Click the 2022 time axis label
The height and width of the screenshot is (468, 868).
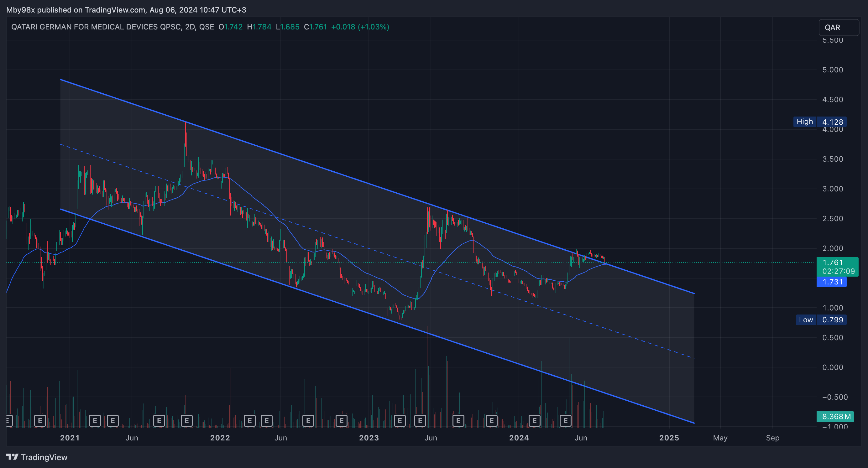220,438
